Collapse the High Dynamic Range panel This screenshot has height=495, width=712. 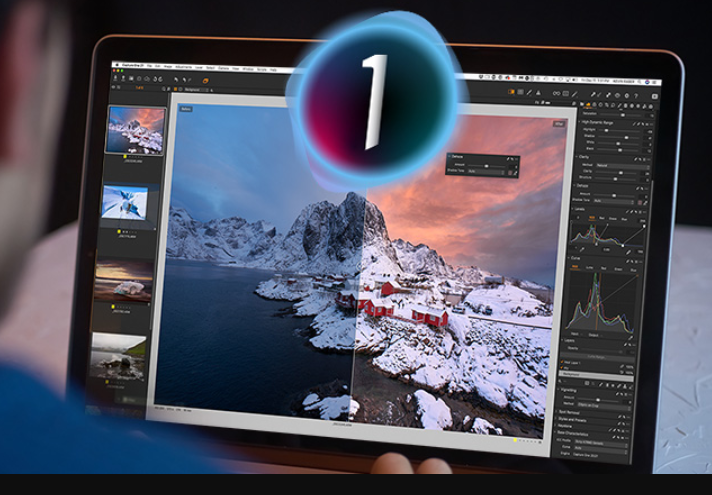coord(579,122)
